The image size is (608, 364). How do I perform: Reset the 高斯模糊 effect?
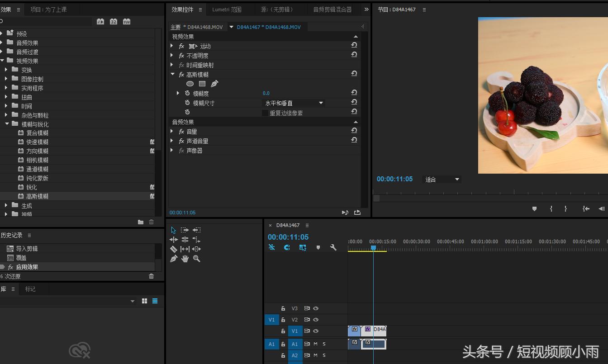coord(354,74)
